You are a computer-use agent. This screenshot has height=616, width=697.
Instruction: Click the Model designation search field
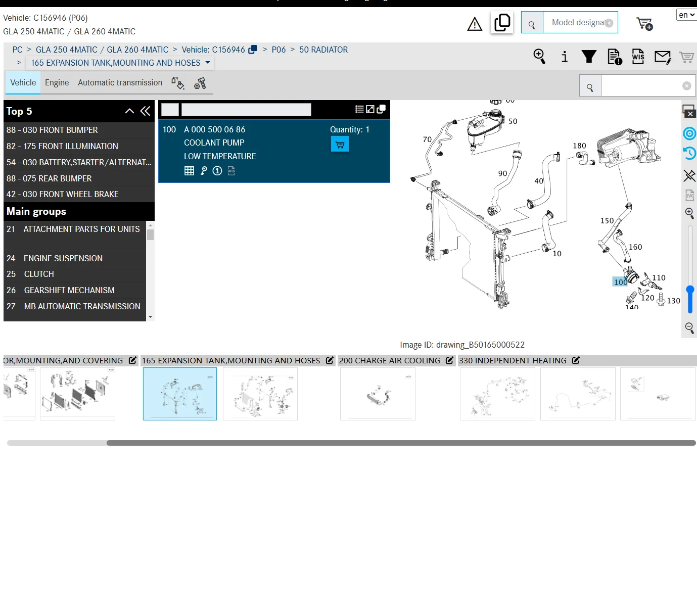coord(580,23)
